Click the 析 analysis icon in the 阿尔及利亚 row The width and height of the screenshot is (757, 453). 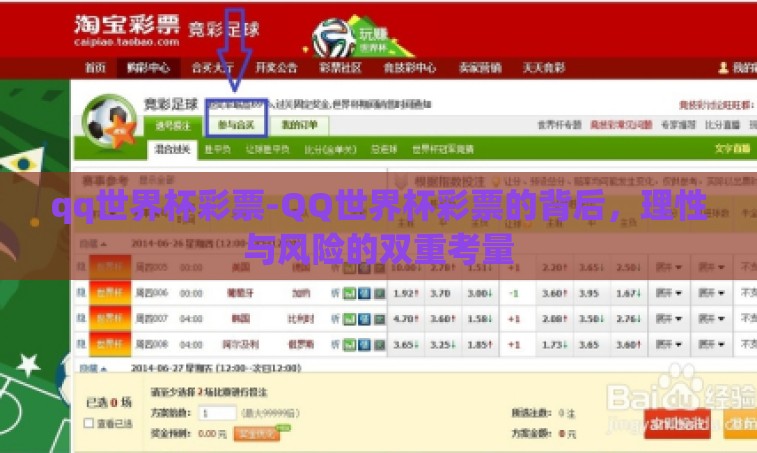pos(335,344)
